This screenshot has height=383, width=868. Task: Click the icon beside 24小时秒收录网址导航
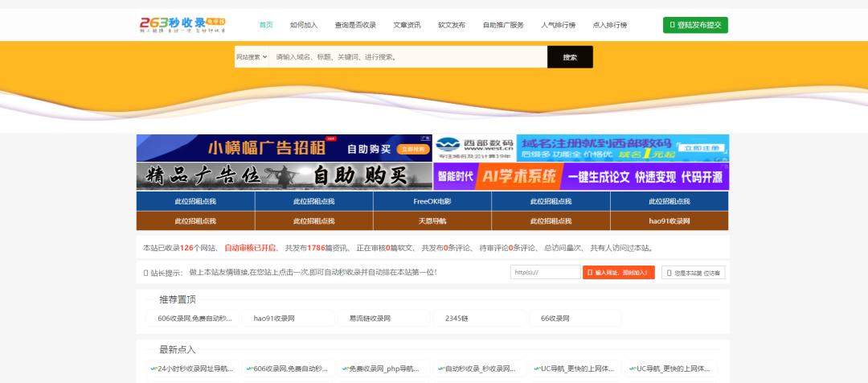153,369
